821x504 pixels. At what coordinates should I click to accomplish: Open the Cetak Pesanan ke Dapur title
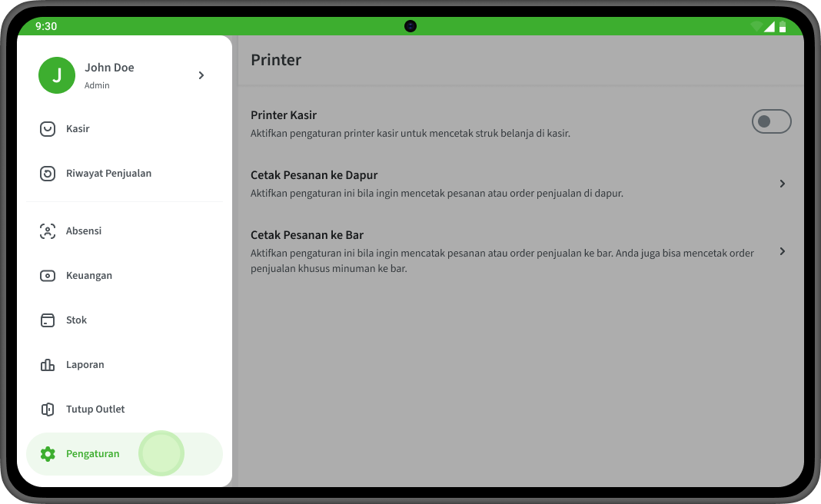(314, 175)
